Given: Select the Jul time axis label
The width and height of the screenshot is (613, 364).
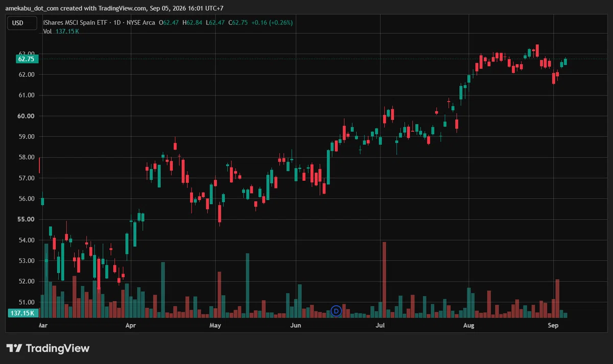Looking at the screenshot, I should click(x=380, y=325).
